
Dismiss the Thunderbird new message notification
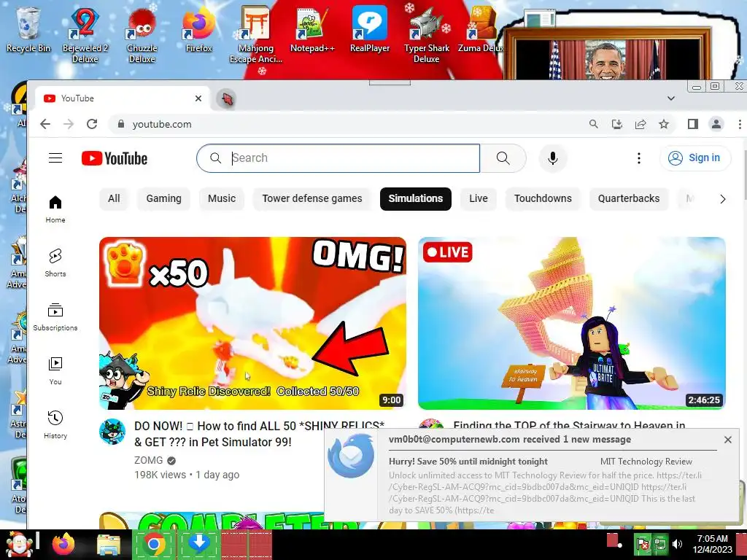click(727, 440)
